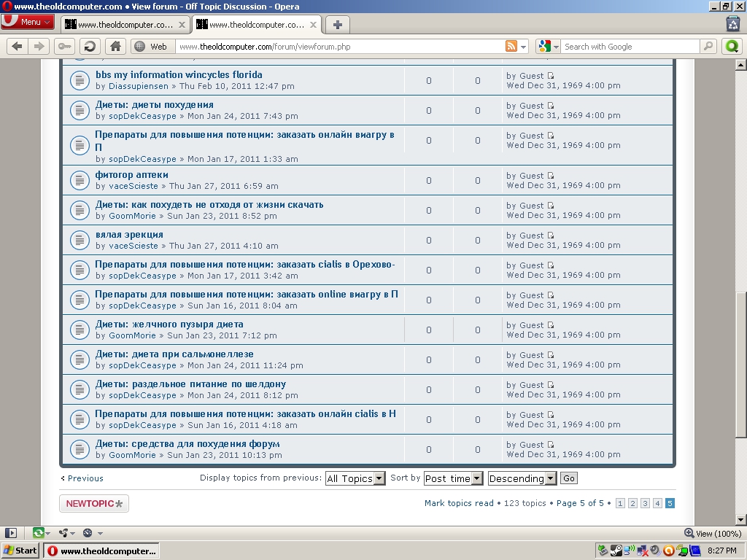
Task: Open a new tab with plus button
Action: pyautogui.click(x=337, y=24)
